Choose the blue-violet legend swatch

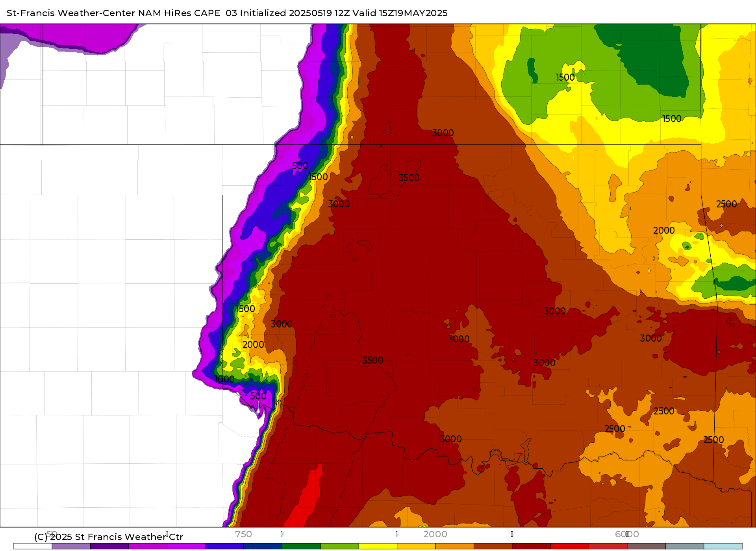click(x=224, y=546)
